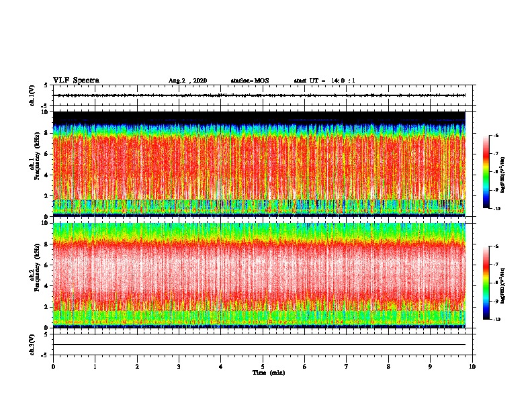Viewport: 532px width, 411px height.
Task: Click the "ch.3(V)" axis label
Action: click(x=32, y=345)
